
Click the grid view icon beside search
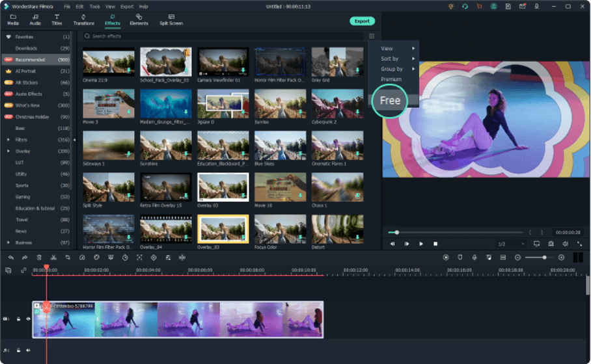pyautogui.click(x=372, y=36)
